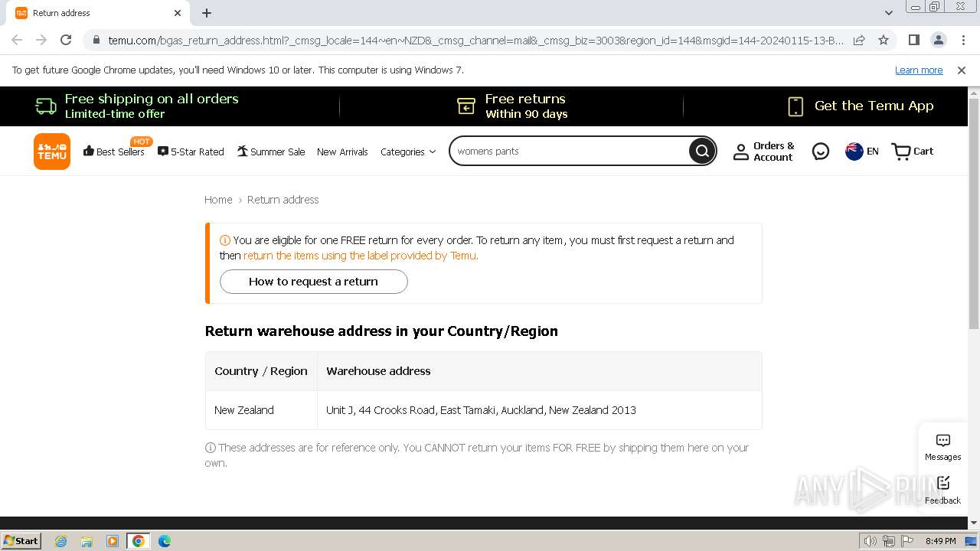Expand the Categories dropdown
Viewport: 980px width, 551px height.
click(x=408, y=152)
